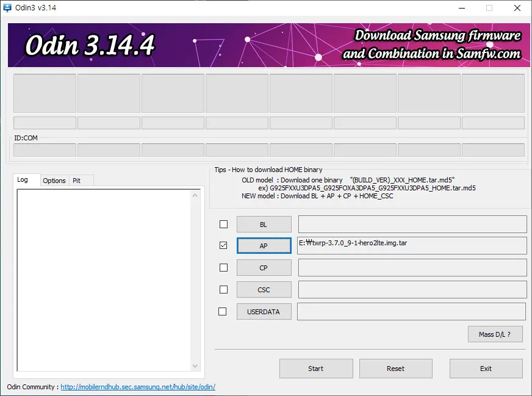Start the flashing process
Screen dimensions: 532x396
pyautogui.click(x=316, y=369)
